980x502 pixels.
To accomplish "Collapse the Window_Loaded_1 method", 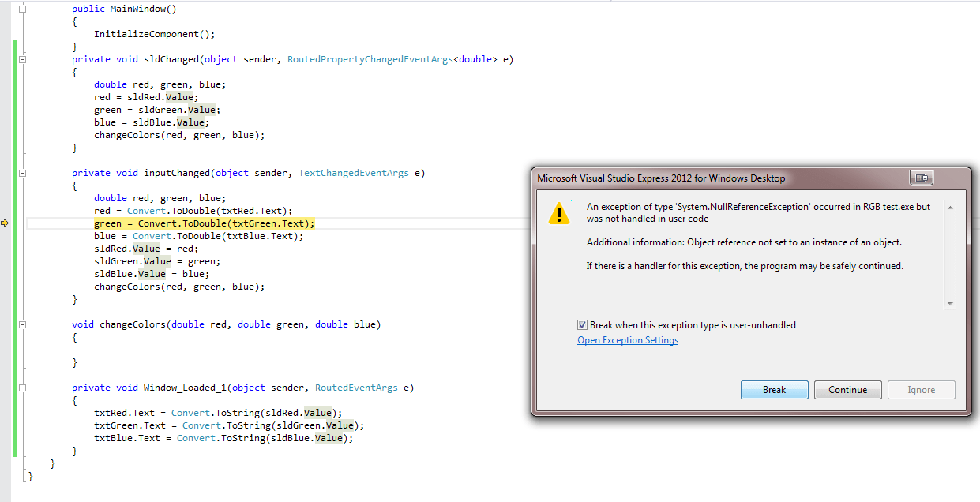I will coord(22,388).
